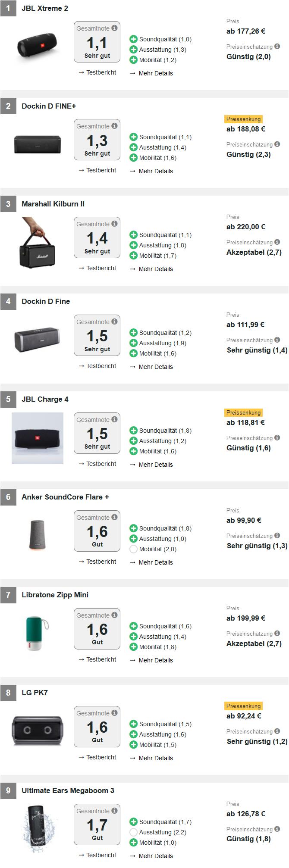
Task: Click Preiseinschätzung info icon for LG PK7
Action: coord(277,731)
